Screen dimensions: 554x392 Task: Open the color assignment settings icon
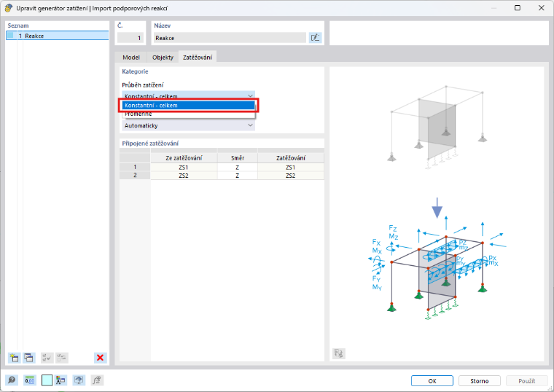pyautogui.click(x=61, y=380)
